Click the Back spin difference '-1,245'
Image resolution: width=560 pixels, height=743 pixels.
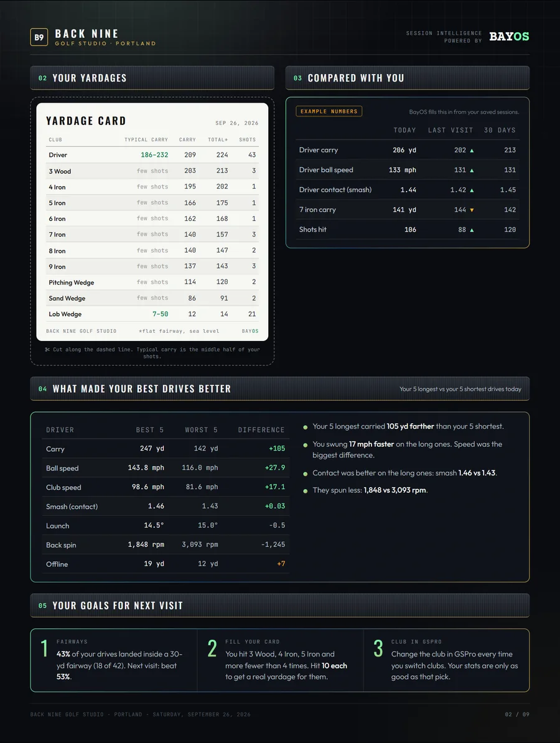(x=273, y=545)
